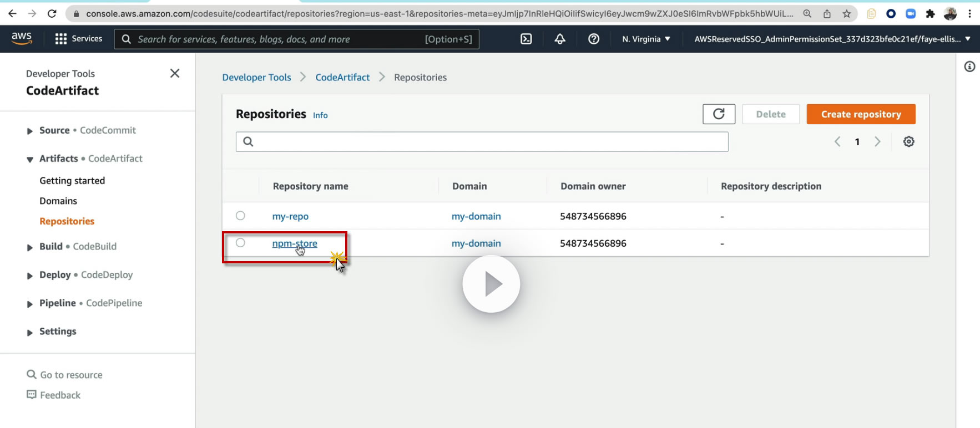Open the Services grid menu

coord(79,39)
